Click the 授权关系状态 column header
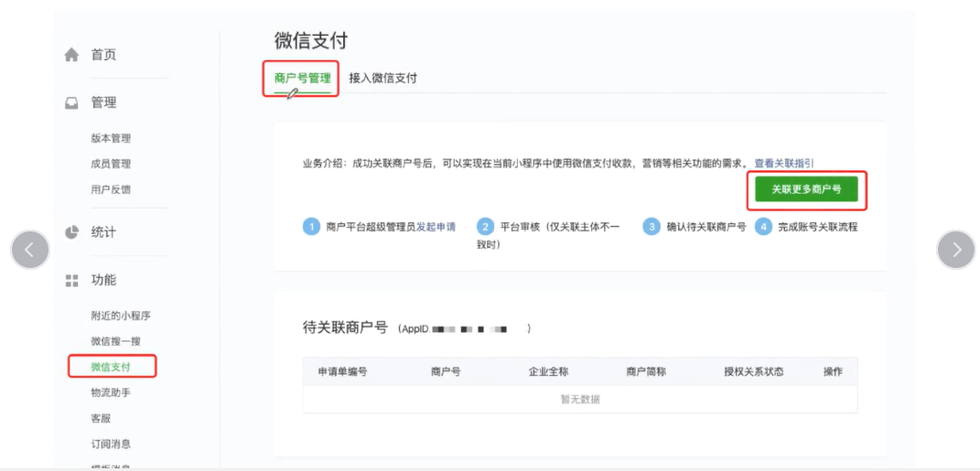 point(754,371)
